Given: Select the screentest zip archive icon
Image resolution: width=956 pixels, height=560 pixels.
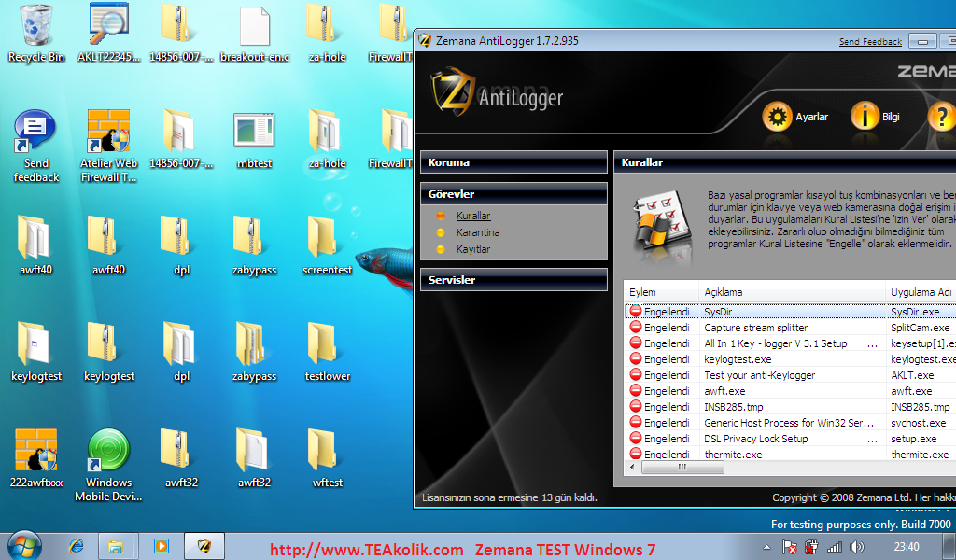Looking at the screenshot, I should click(328, 245).
